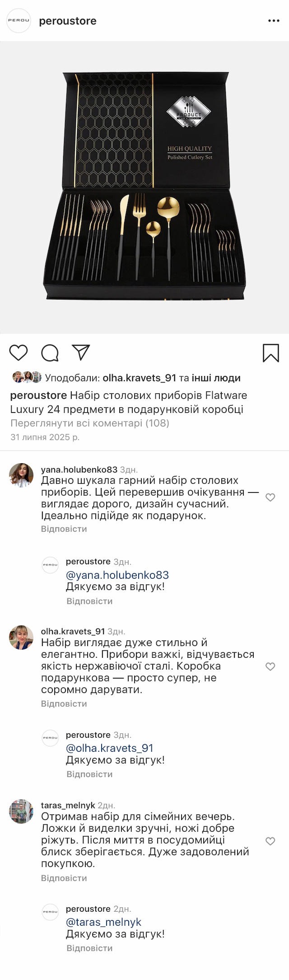Reply to taras_melnyk's comment
This screenshot has width=289, height=980.
coord(64,878)
